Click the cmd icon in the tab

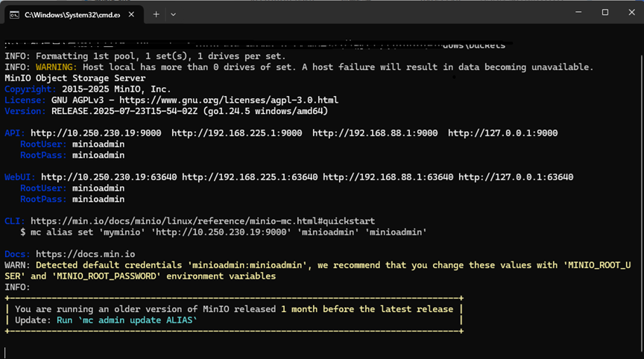tap(14, 15)
